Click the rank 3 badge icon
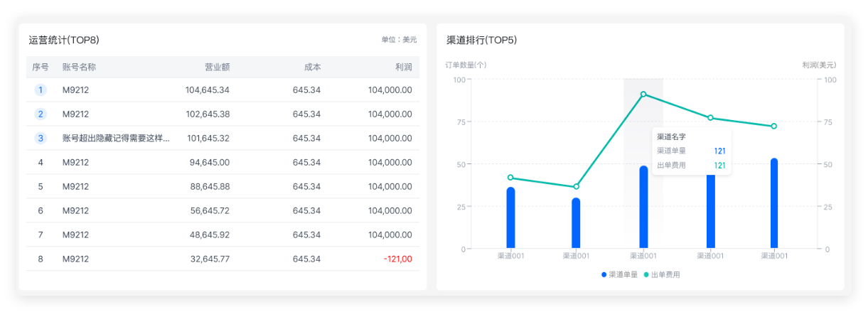The image size is (868, 312). [41, 139]
